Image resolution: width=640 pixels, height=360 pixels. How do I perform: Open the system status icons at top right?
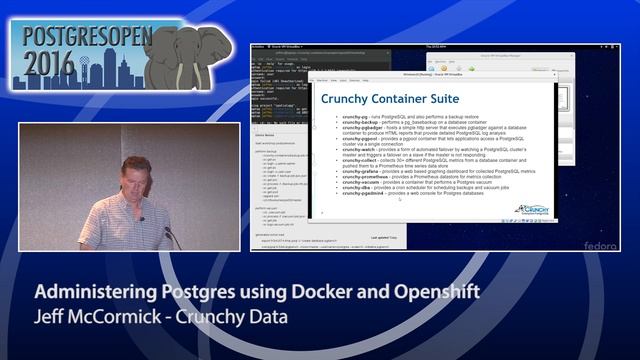610,47
